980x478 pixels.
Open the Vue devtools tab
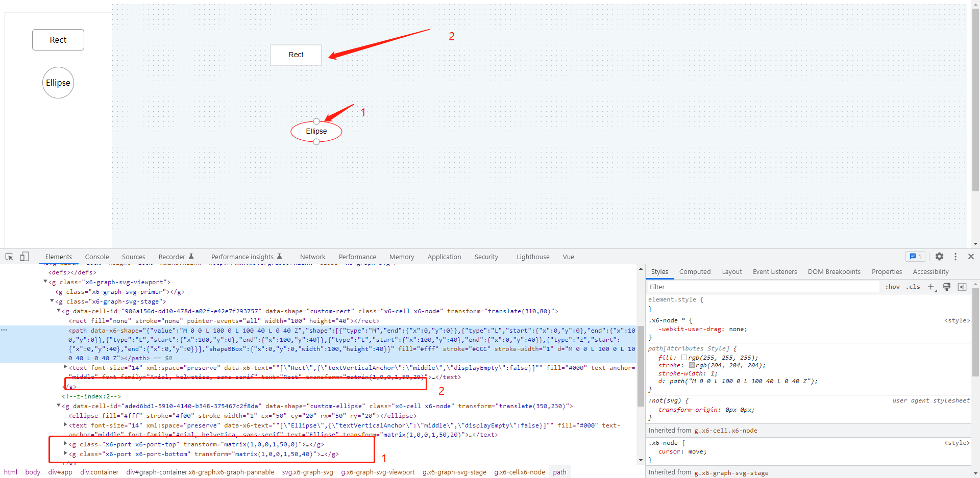click(569, 257)
